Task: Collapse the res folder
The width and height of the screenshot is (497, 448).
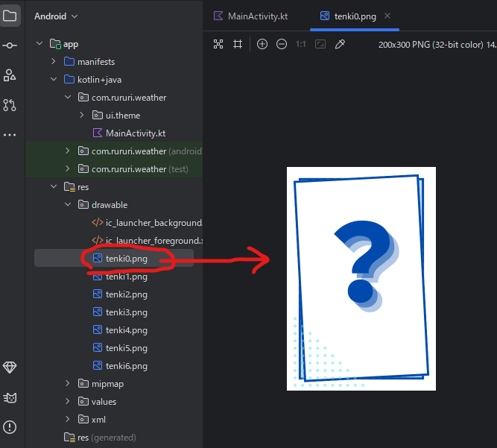Action: coord(53,186)
